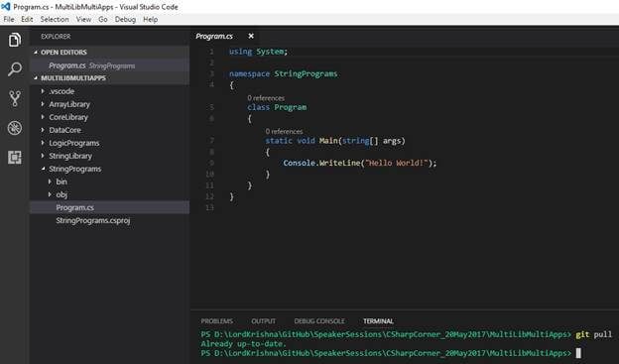Click "0 references" above Main method
Image resolution: width=619 pixels, height=364 pixels.
pos(285,131)
